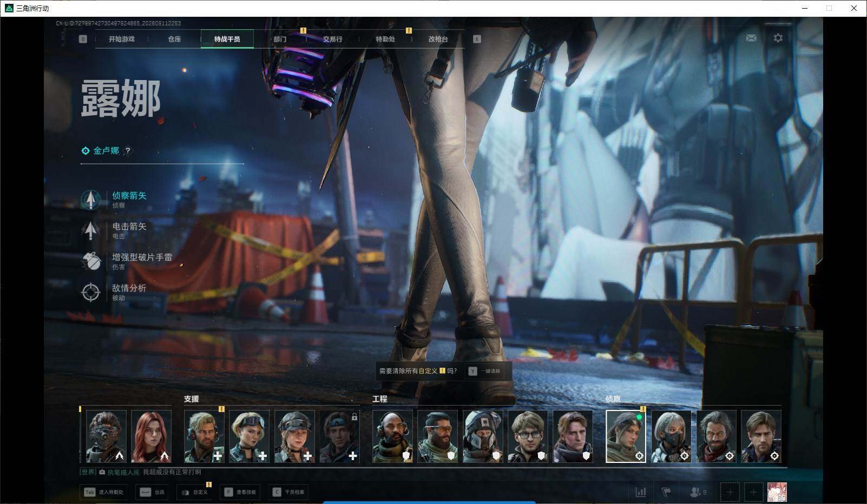
Task: Select the last recon operator portrait in the row
Action: (761, 436)
